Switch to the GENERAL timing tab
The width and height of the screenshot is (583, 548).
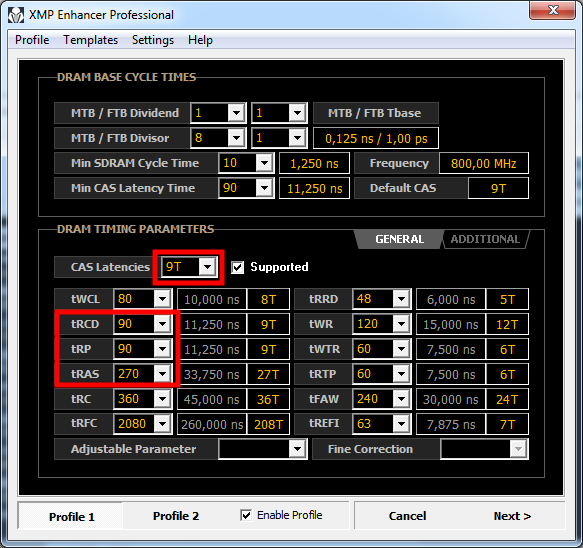pyautogui.click(x=399, y=239)
